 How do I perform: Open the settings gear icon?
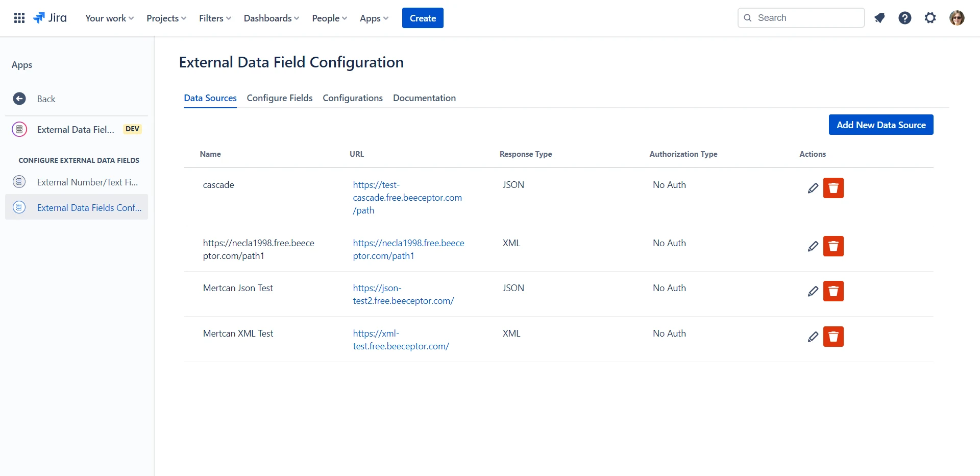(930, 18)
